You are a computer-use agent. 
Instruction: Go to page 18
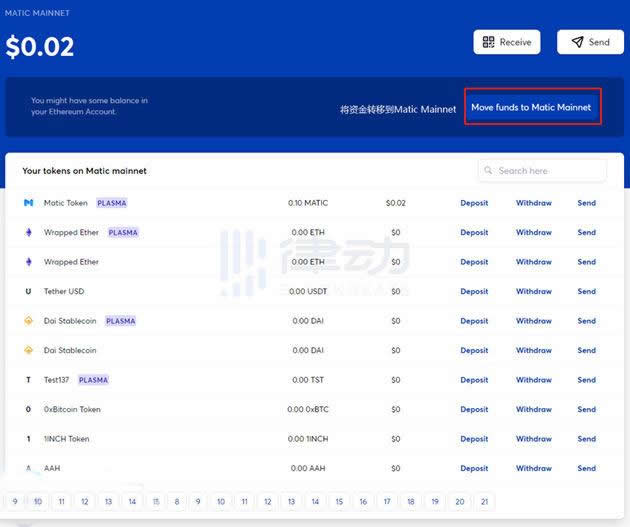click(411, 501)
